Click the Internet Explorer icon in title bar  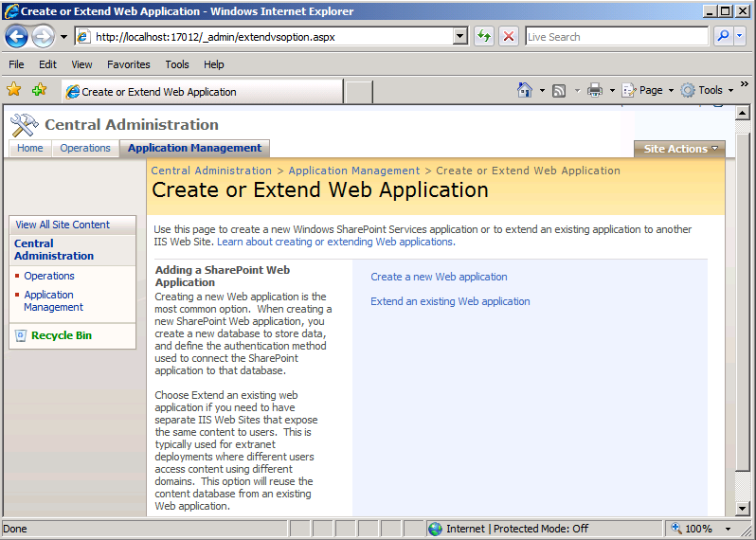(11, 11)
